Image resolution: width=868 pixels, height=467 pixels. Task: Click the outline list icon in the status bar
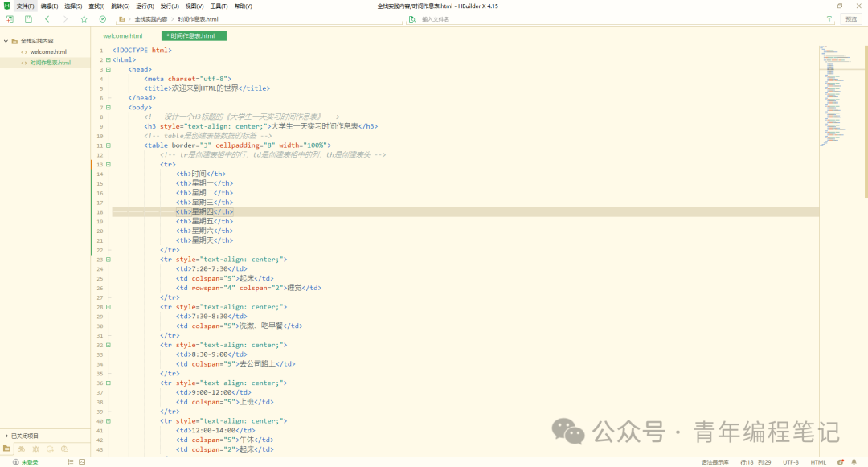(x=70, y=461)
